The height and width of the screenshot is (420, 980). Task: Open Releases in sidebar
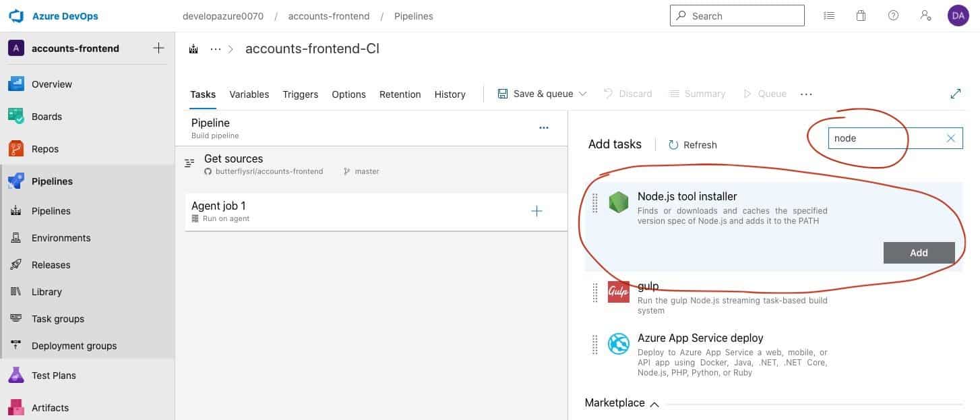(x=51, y=265)
